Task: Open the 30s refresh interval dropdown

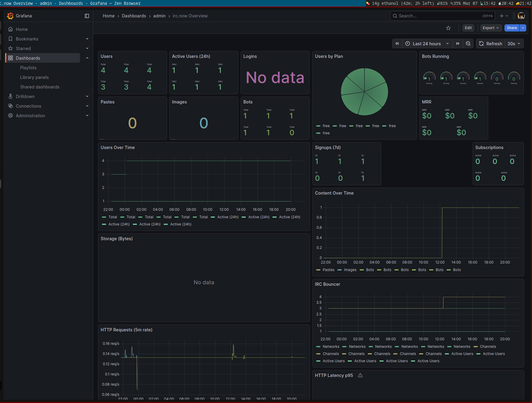Action: tap(514, 43)
